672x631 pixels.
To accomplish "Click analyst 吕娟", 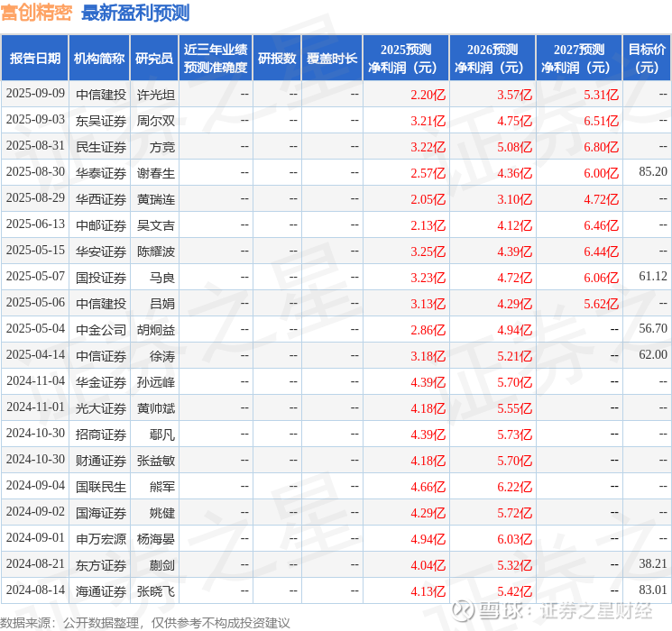I will pyautogui.click(x=162, y=304).
